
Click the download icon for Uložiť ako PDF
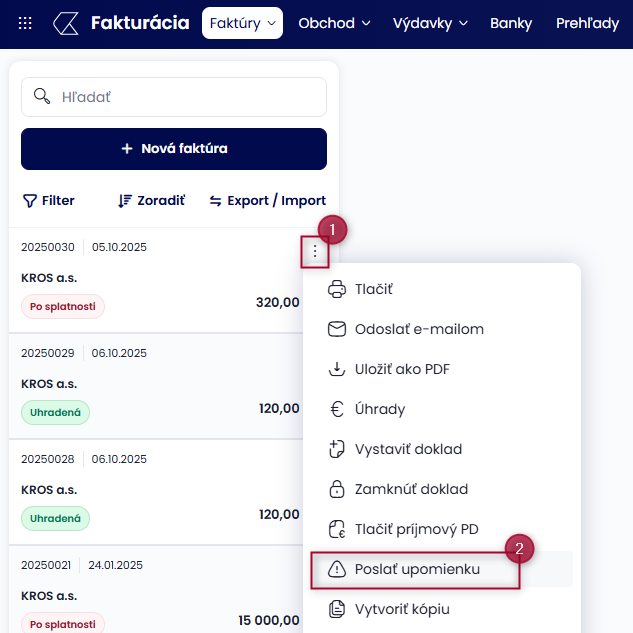coord(337,369)
